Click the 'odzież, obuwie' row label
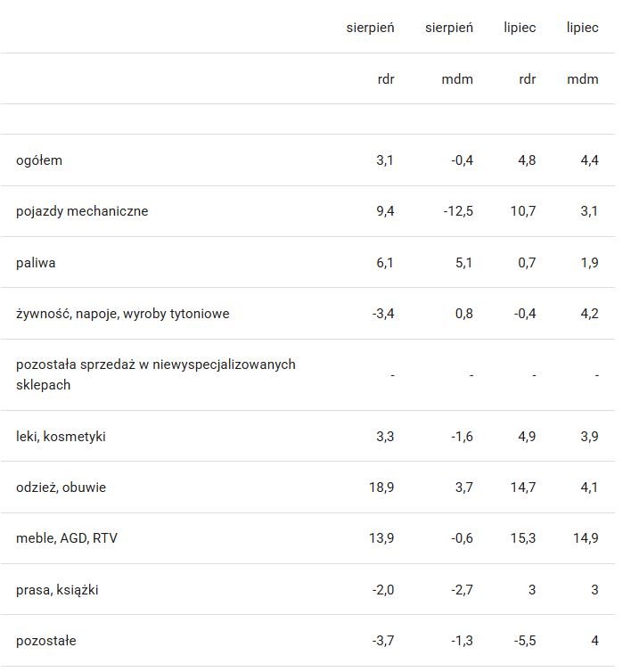639x672 pixels. (61, 488)
